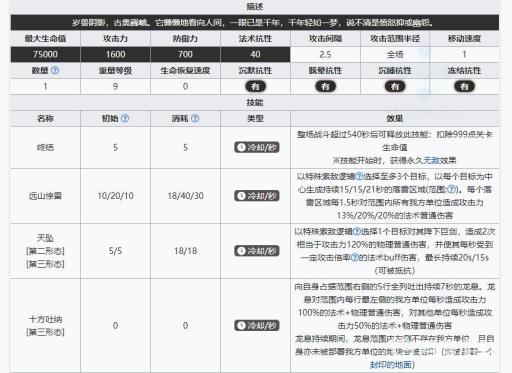Click the 攻击力 column header
Screen dimensions: 512x373
(x=115, y=38)
